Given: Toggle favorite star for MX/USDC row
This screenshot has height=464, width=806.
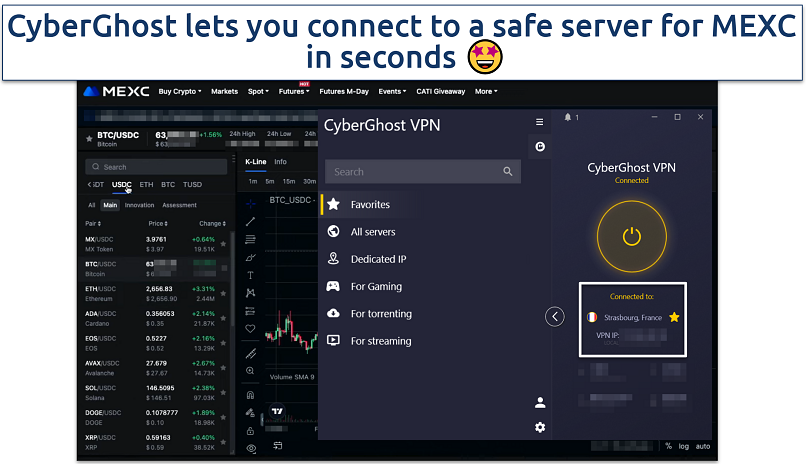Looking at the screenshot, I should [x=223, y=244].
